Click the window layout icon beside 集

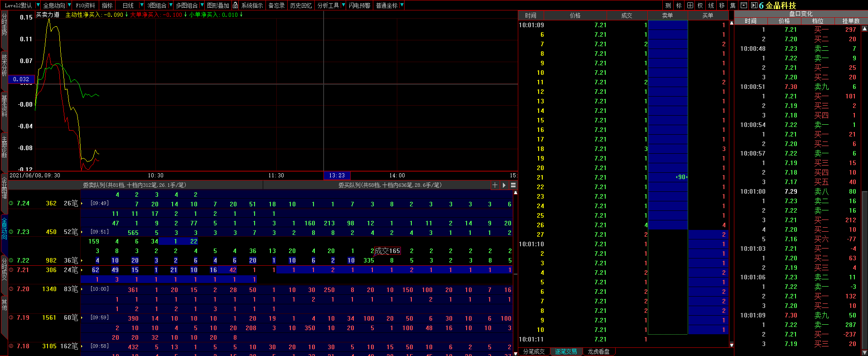744,5
